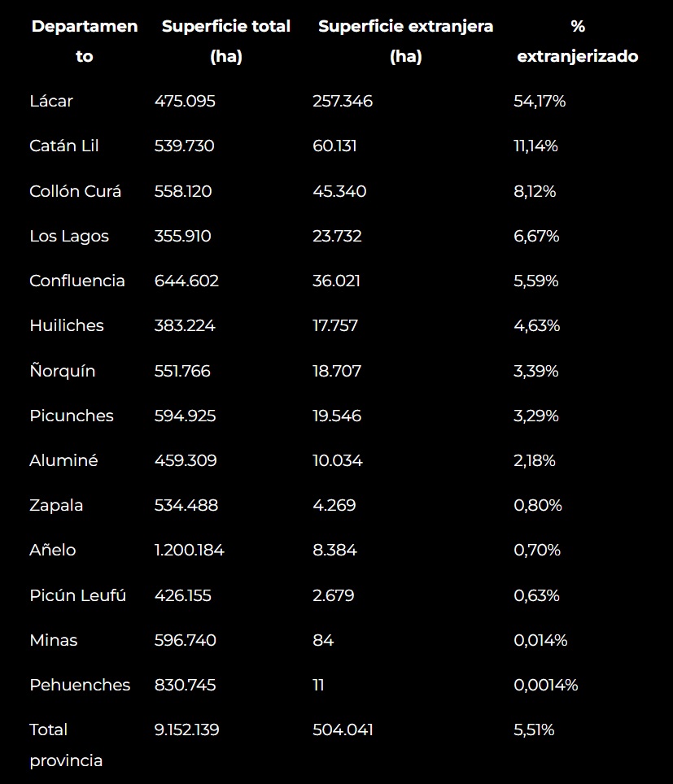
Task: Click the provincial total 9.152.139
Action: pos(186,730)
